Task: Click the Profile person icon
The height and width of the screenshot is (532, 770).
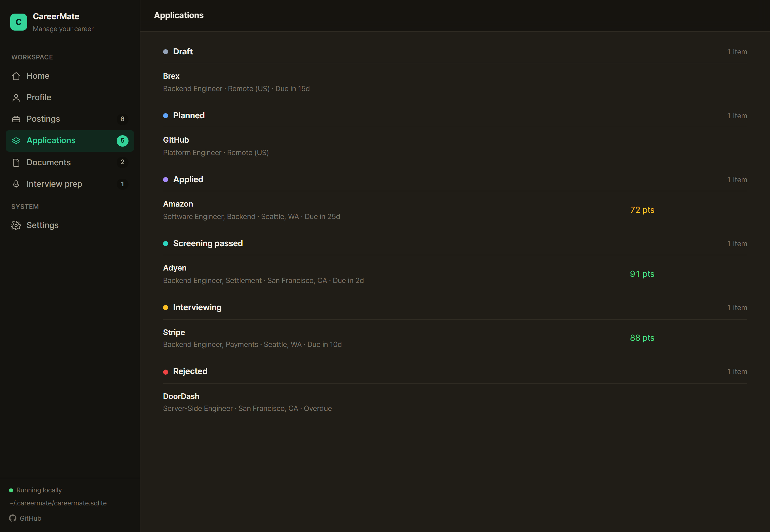Action: 16,98
